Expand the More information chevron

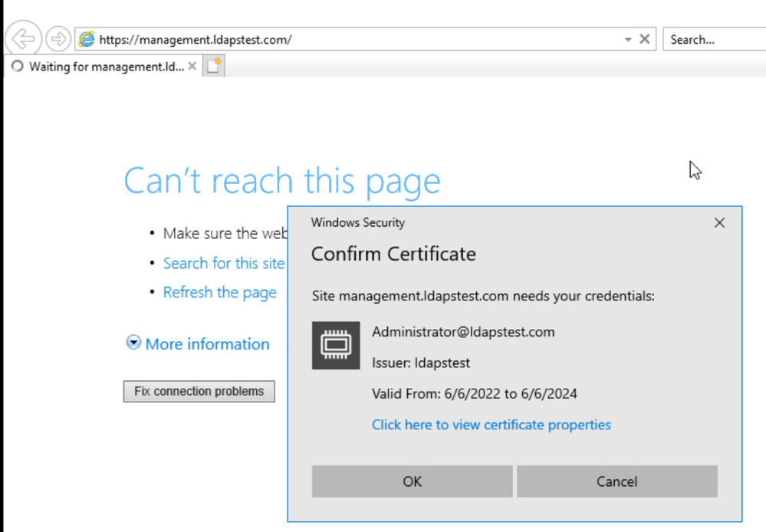pos(133,343)
